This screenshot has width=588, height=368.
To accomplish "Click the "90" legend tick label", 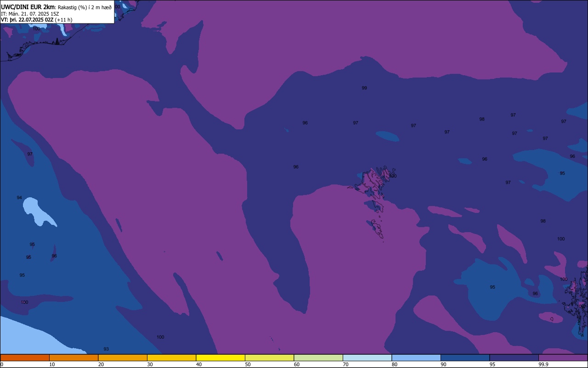I will coord(443,364).
